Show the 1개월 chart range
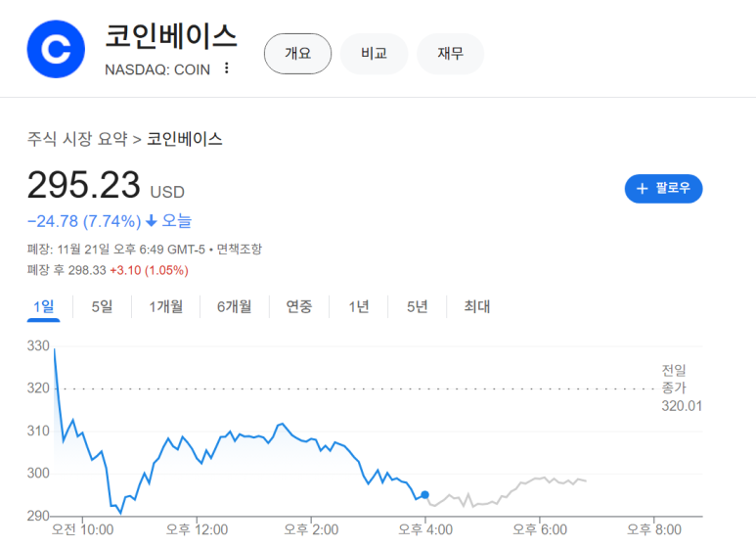 [166, 307]
